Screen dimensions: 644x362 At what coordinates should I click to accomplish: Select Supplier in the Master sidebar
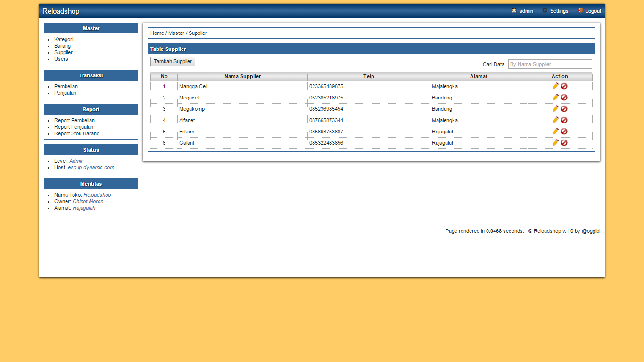click(x=63, y=52)
